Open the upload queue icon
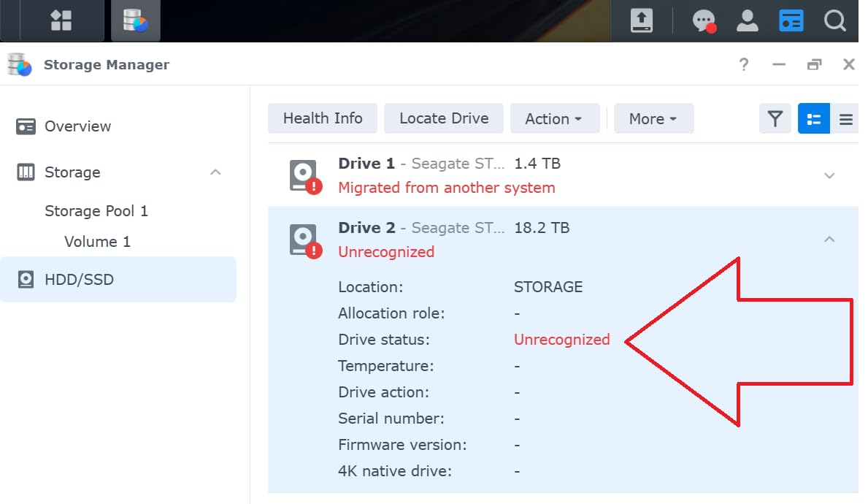This screenshot has height=504, width=868. 642,20
